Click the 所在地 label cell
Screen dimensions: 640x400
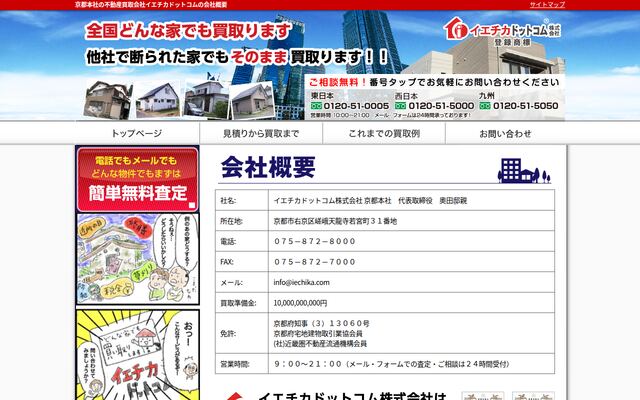pos(242,221)
